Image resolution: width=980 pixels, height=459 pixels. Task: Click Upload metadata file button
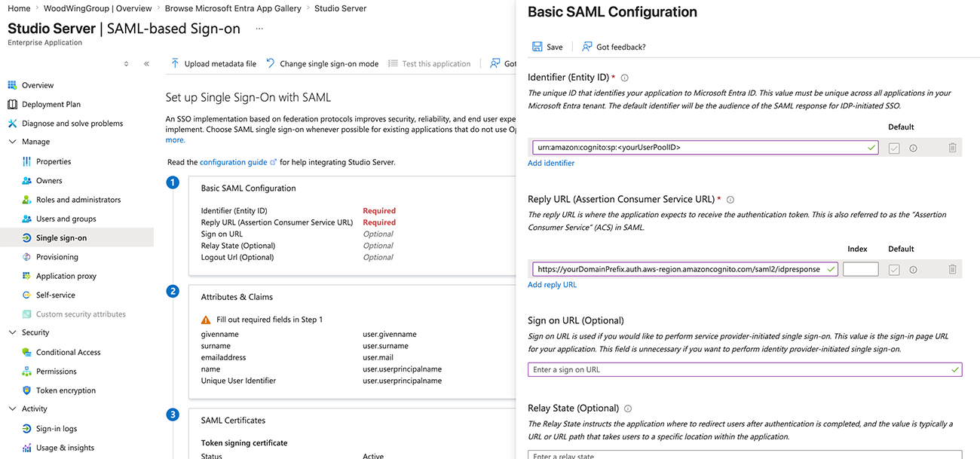click(x=213, y=64)
